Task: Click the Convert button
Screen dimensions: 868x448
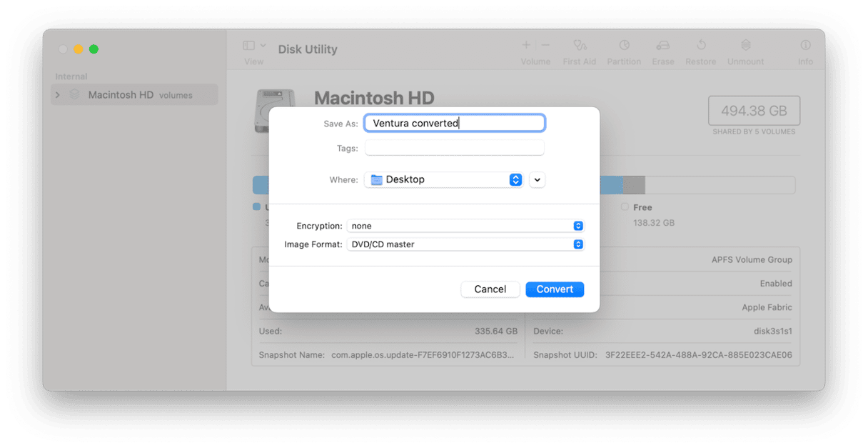Action: coord(555,289)
